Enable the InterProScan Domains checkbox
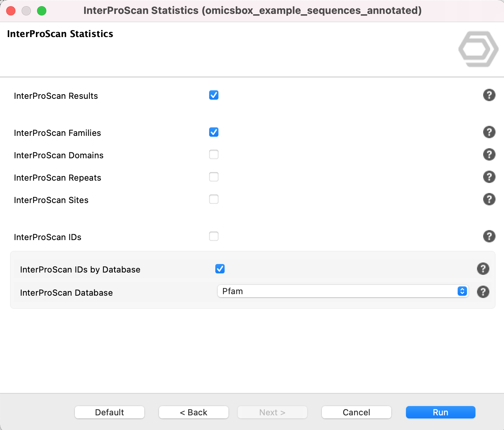Screen dimensions: 504x430 [214, 154]
